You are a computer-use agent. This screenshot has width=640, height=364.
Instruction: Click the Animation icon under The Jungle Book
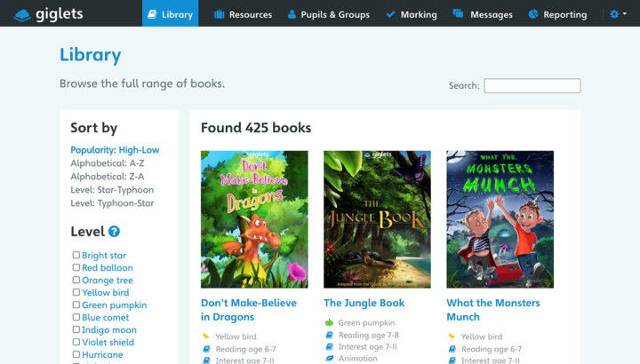(x=329, y=359)
